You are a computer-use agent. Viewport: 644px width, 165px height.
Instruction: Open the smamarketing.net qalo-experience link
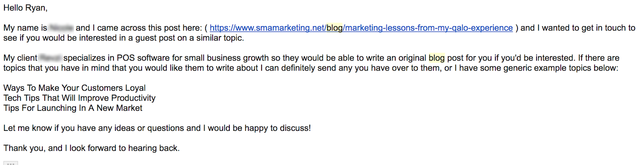[361, 28]
